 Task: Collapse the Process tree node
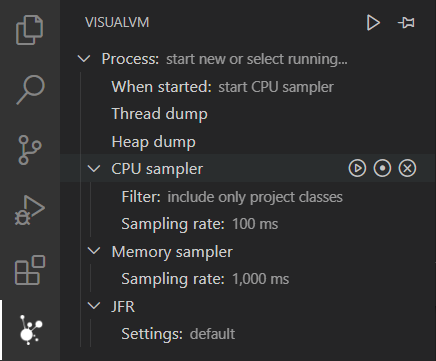pos(84,59)
